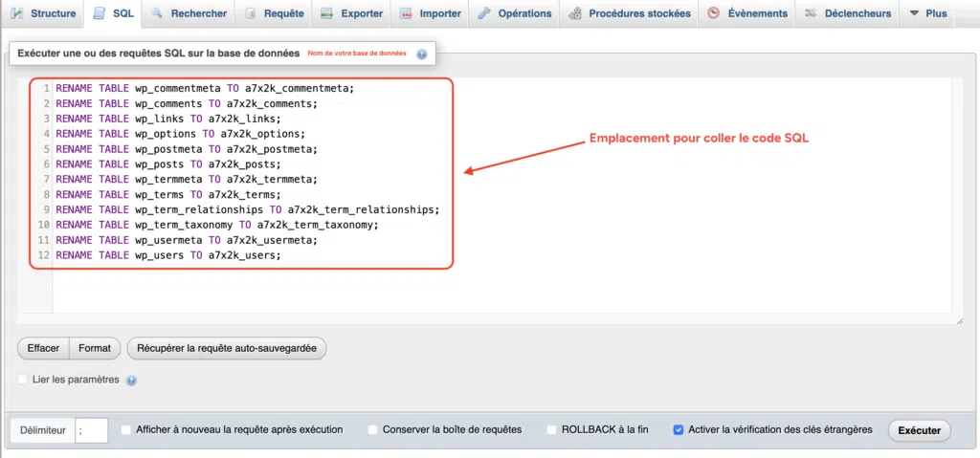Click the Exporter icon
Image resolution: width=980 pixels, height=458 pixels.
[x=326, y=13]
